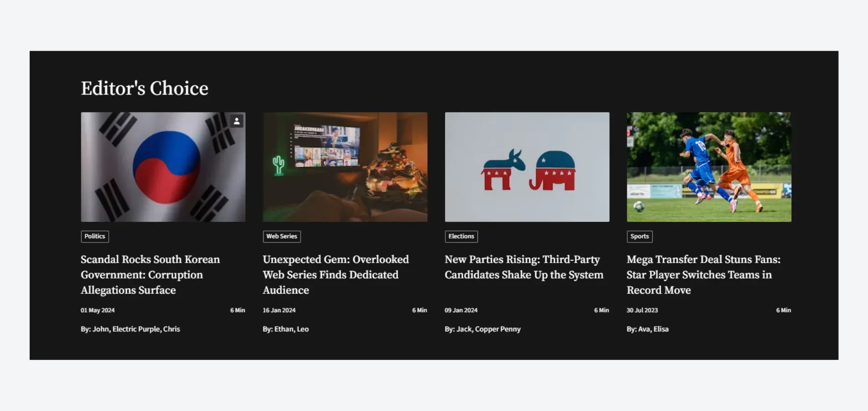Click 'By: Jack, Copper Penny' byline
Screen dimensions: 868x411
click(x=482, y=329)
